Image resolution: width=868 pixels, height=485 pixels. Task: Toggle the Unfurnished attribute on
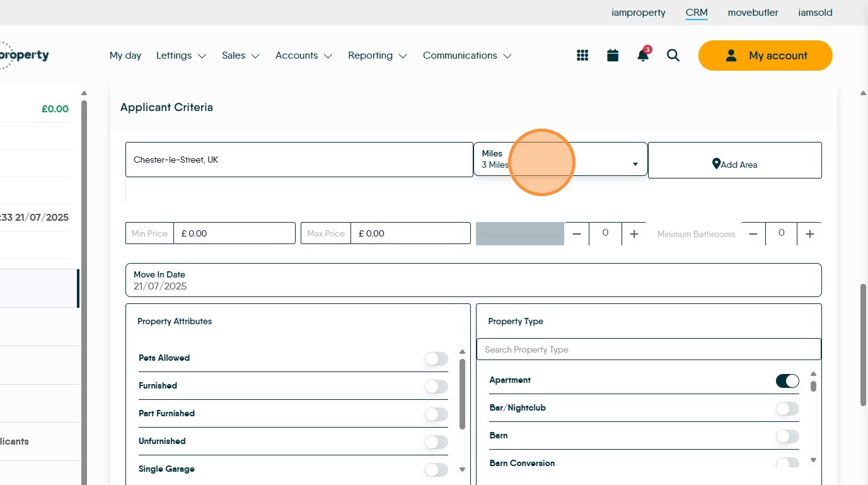click(x=436, y=442)
